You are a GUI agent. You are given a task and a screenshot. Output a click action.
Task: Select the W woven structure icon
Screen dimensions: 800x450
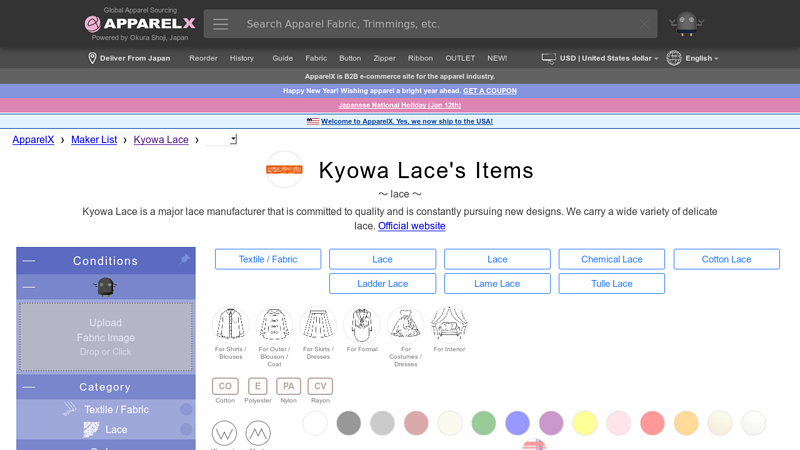coord(224,433)
